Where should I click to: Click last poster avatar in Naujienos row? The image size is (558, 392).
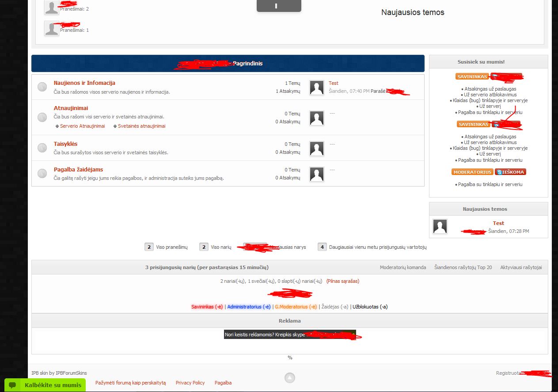tap(317, 88)
